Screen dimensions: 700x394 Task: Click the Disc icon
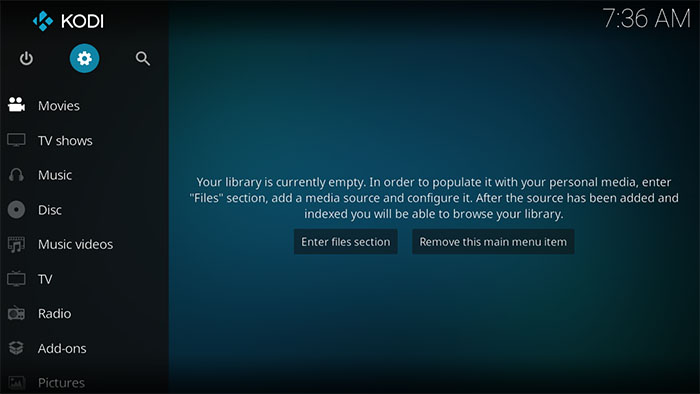(17, 210)
